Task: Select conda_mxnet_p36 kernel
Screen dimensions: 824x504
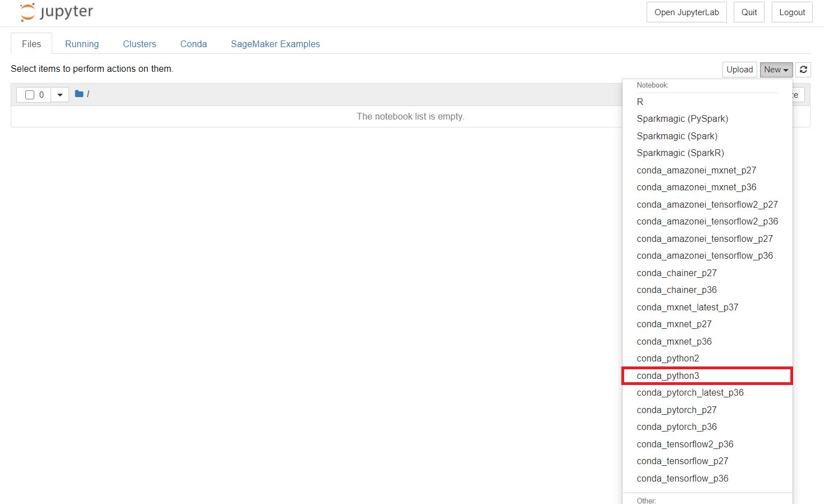Action: pos(707,341)
